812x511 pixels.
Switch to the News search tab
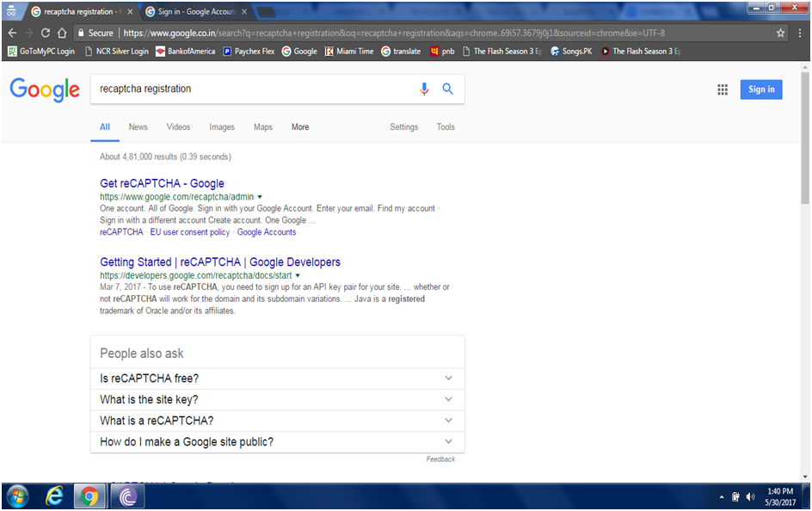pyautogui.click(x=138, y=127)
